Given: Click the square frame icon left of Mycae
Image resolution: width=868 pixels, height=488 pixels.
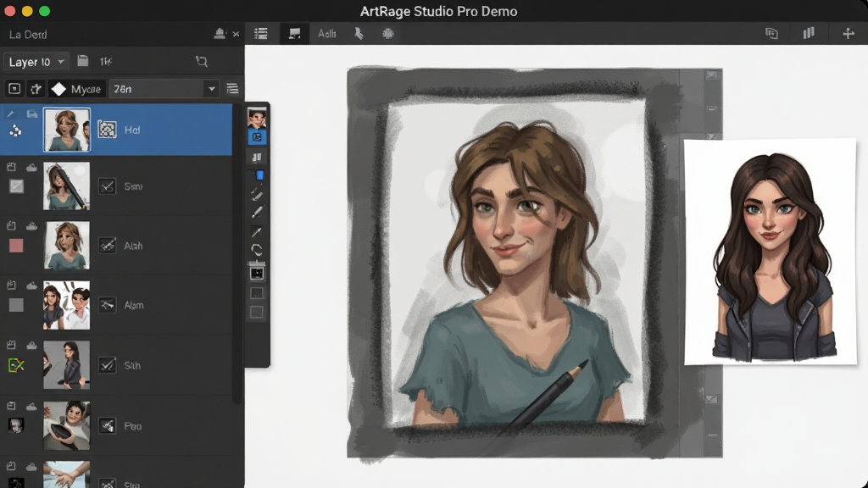Looking at the screenshot, I should point(14,88).
